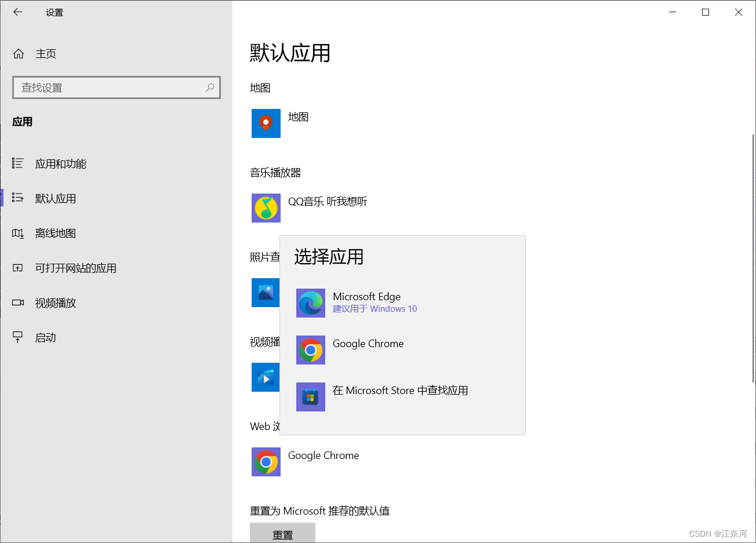Click 地图 default maps app name
This screenshot has width=756, height=543.
click(x=299, y=117)
